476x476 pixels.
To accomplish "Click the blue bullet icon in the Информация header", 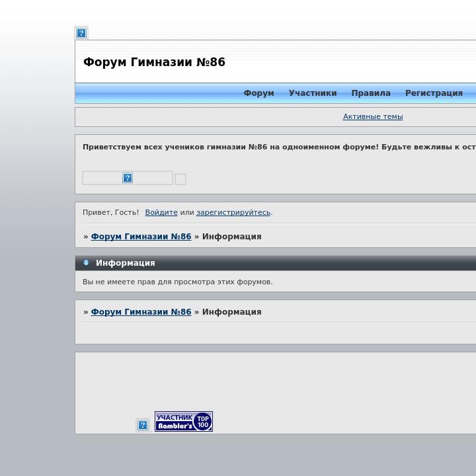I will point(86,262).
